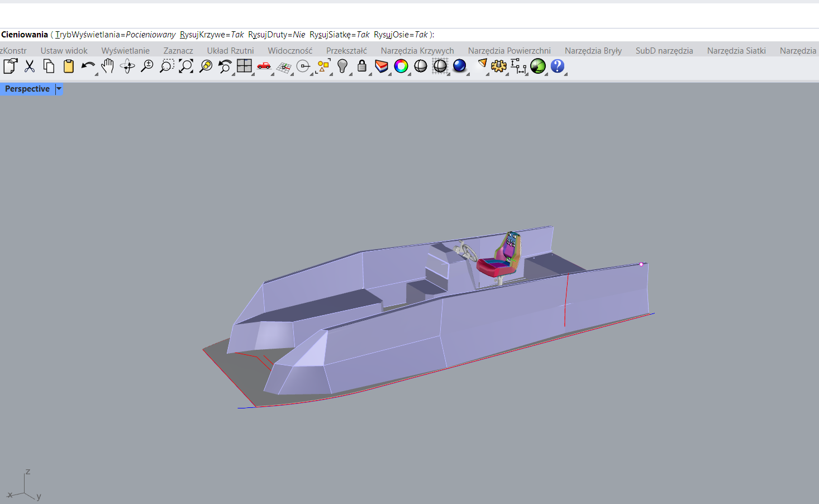Click the Perspective viewport title label
819x504 pixels.
[x=27, y=89]
